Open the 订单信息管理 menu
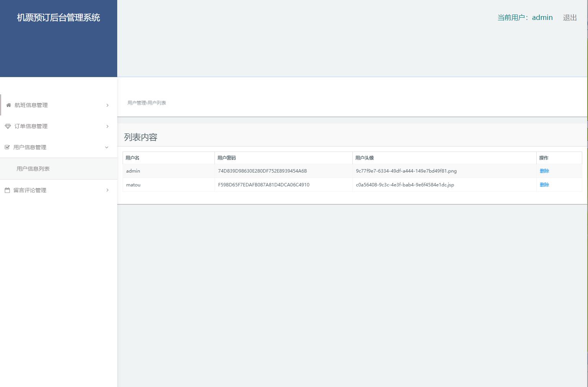This screenshot has width=588, height=387. [x=59, y=126]
